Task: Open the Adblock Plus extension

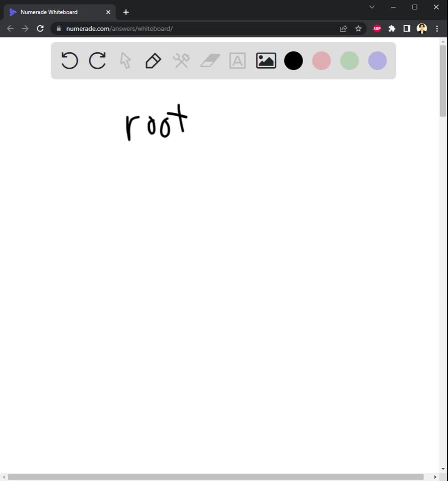Action: tap(377, 28)
